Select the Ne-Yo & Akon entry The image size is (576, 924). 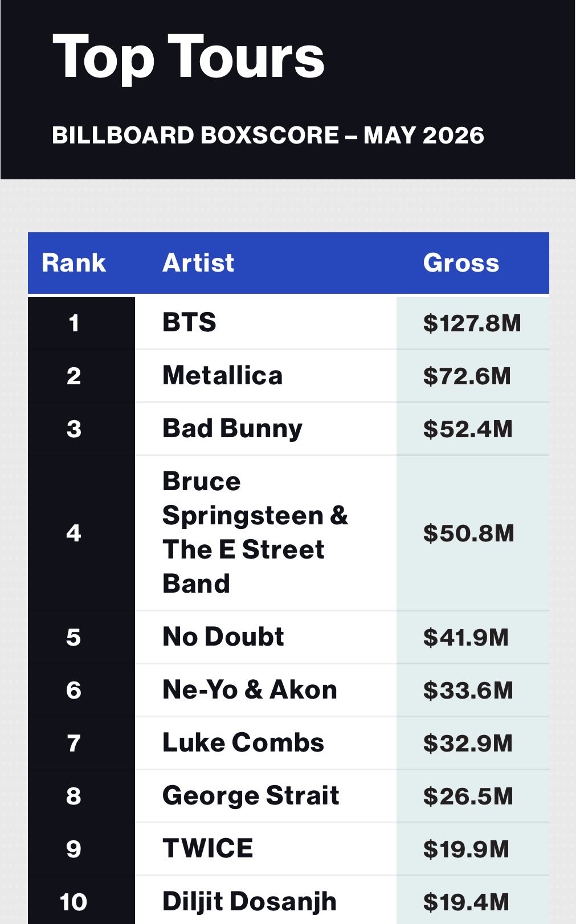[250, 689]
